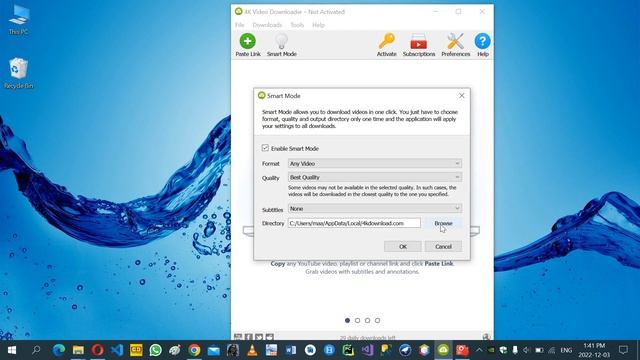Click Cancel in the Smart Mode dialog
The height and width of the screenshot is (360, 640).
click(x=443, y=247)
